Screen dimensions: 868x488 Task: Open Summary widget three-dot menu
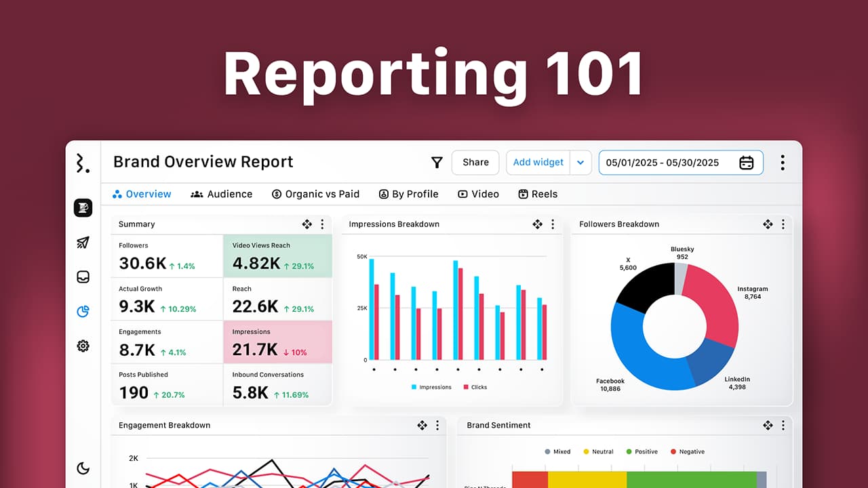point(322,224)
